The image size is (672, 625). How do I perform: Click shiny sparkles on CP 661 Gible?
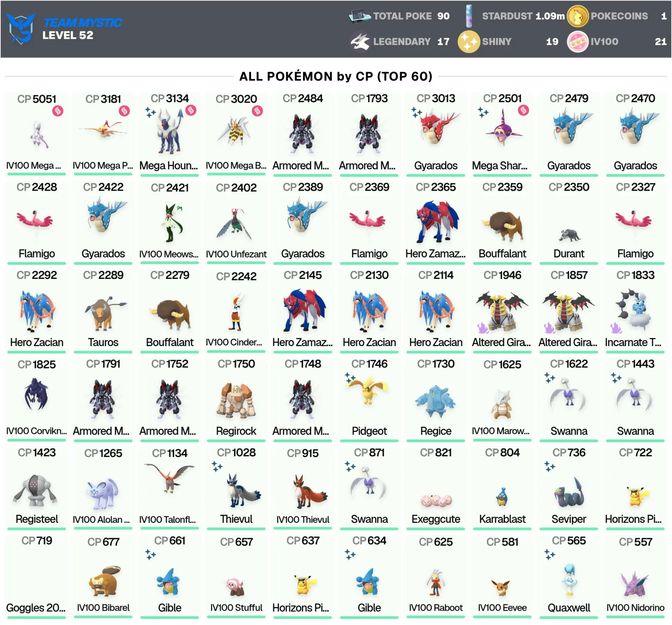pyautogui.click(x=150, y=554)
